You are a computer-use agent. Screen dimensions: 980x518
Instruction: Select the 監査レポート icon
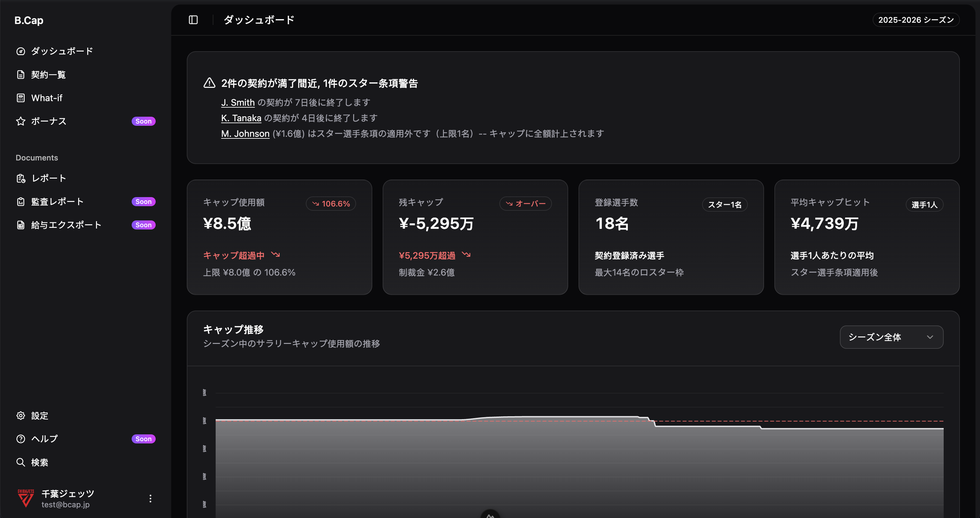point(21,201)
